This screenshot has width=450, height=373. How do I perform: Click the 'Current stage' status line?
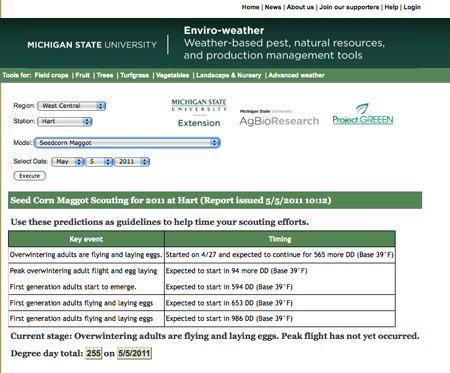point(215,336)
